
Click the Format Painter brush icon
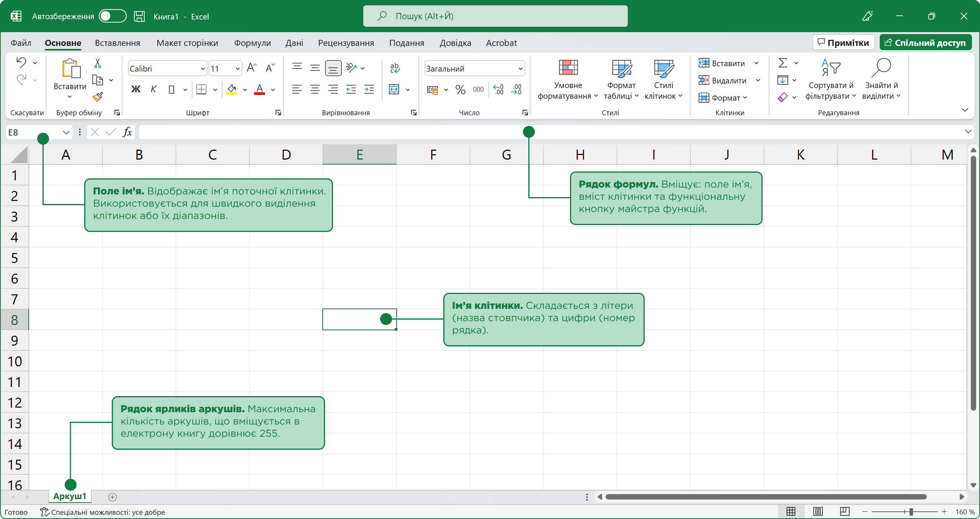(x=98, y=97)
